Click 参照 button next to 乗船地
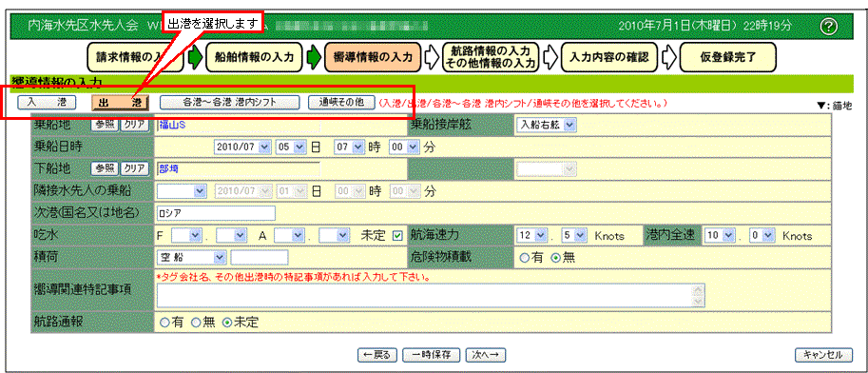The image size is (868, 373). [105, 125]
